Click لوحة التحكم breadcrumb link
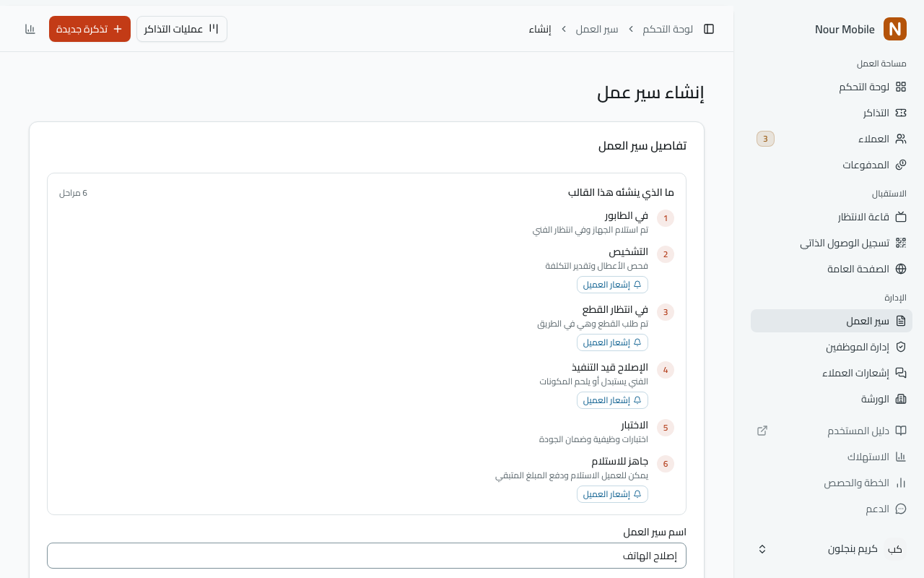924x578 pixels. pyautogui.click(x=668, y=29)
